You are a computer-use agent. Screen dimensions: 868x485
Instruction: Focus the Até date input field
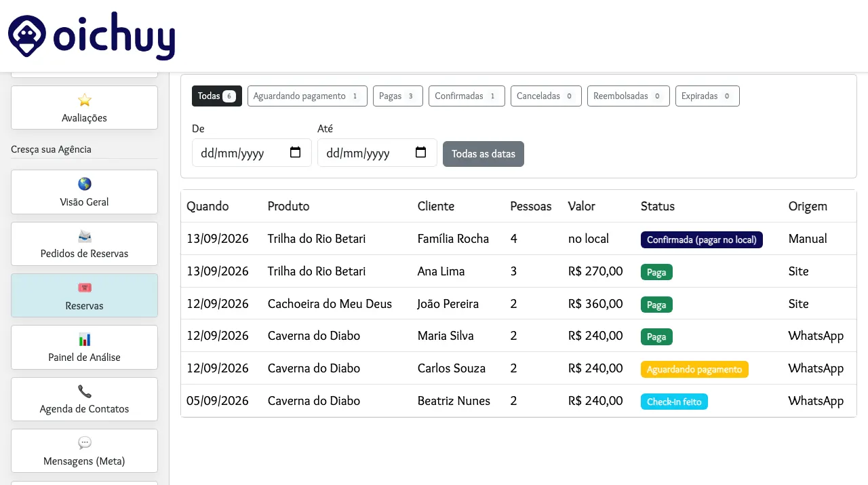point(377,153)
